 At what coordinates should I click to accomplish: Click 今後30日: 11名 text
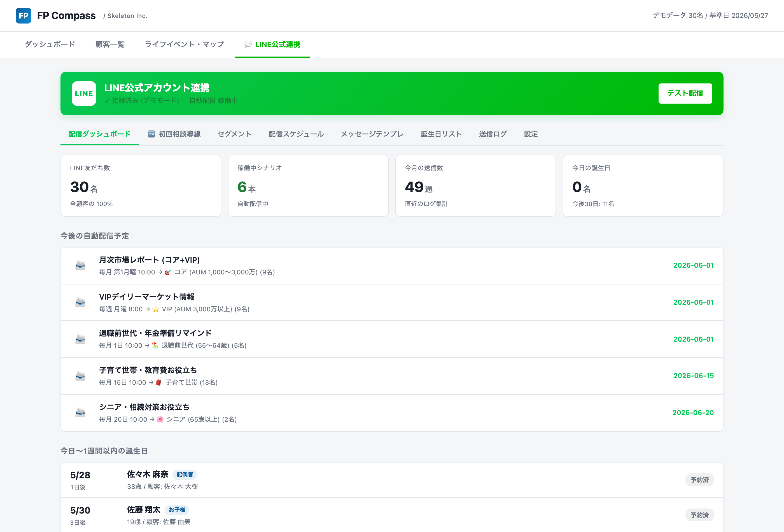(593, 204)
